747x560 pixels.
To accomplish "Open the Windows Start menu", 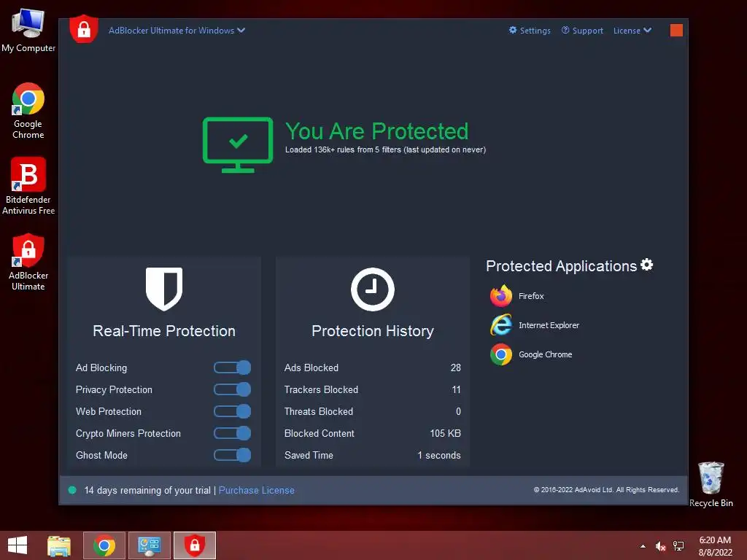I will click(18, 545).
